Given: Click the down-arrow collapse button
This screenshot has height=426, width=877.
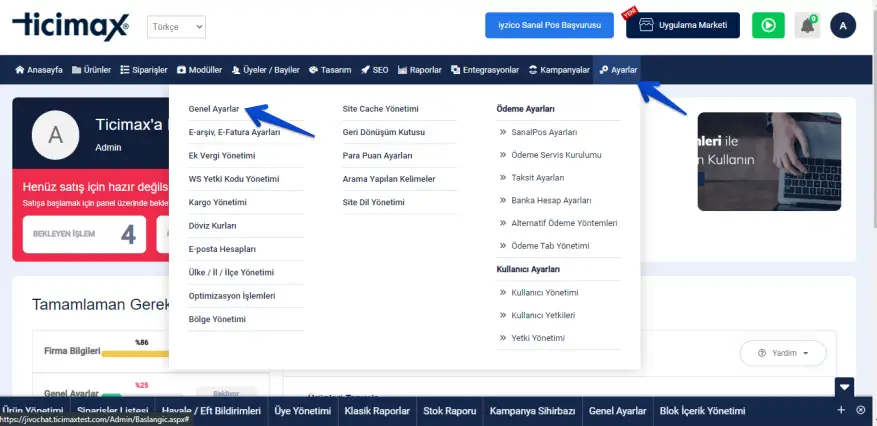Looking at the screenshot, I should [844, 386].
